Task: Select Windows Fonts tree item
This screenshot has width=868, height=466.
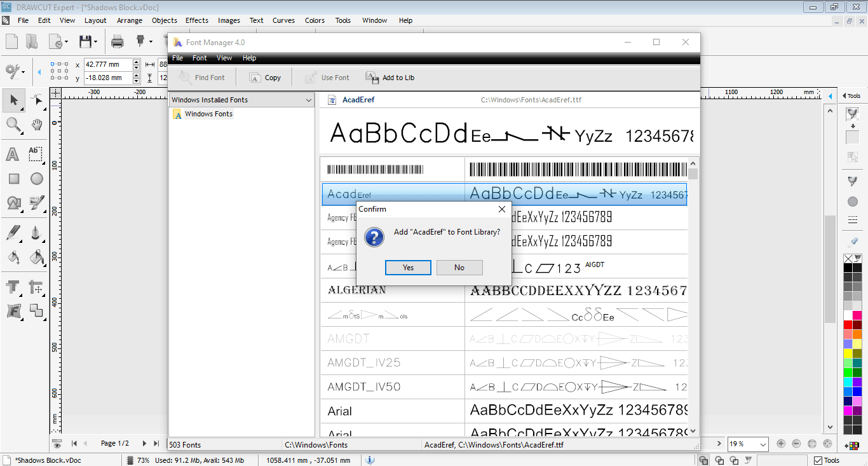Action: pos(208,114)
